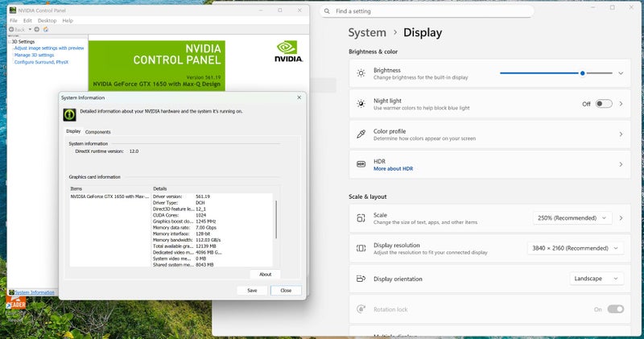Toggle the Night light switch
The width and height of the screenshot is (644, 339).
(604, 104)
